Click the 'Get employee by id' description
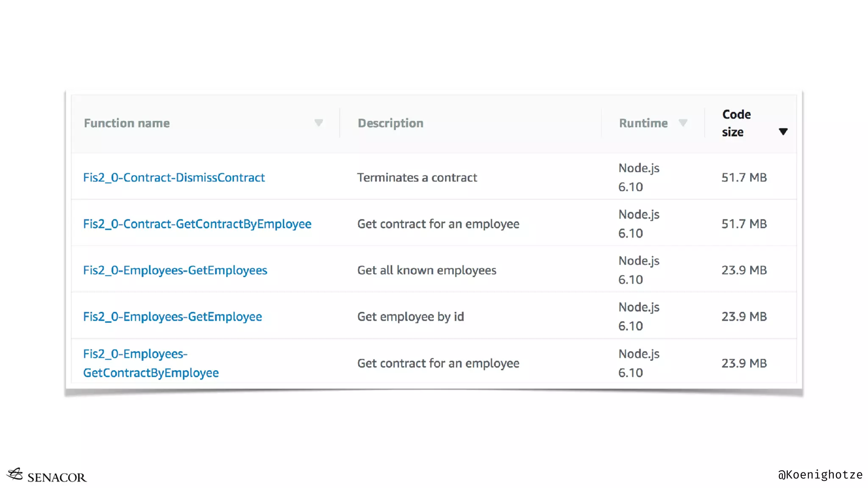This screenshot has height=488, width=868. [410, 316]
